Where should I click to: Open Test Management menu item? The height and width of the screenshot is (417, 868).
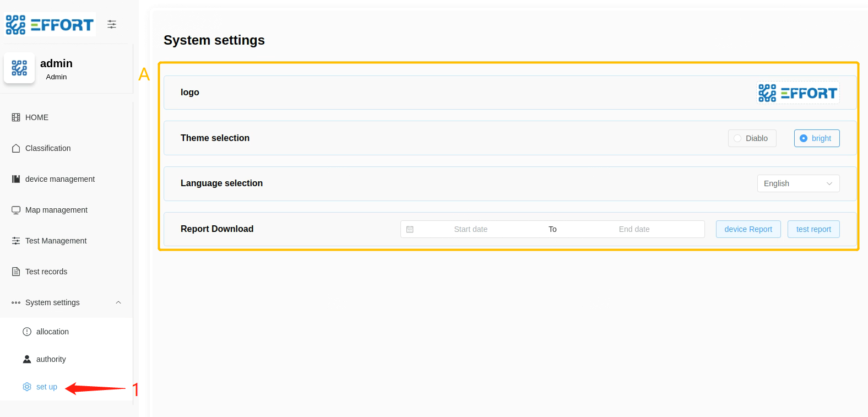(56, 241)
